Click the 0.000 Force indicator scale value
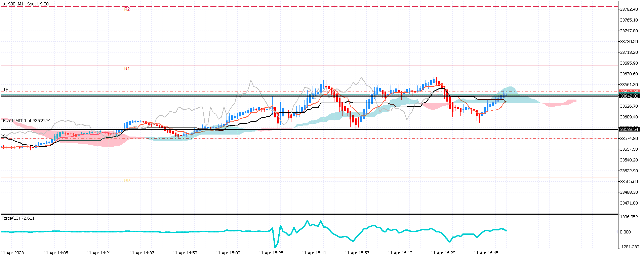Image resolution: width=644 pixels, height=257 pixels. (x=626, y=232)
